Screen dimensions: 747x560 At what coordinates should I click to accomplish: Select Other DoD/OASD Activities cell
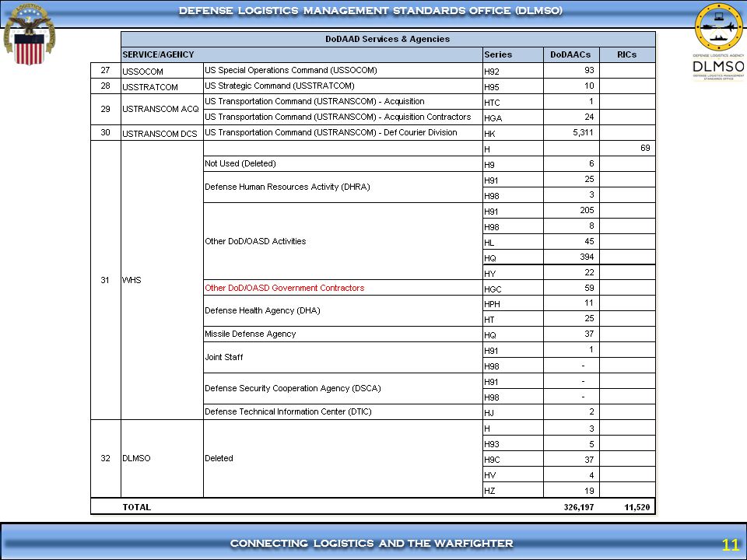343,241
